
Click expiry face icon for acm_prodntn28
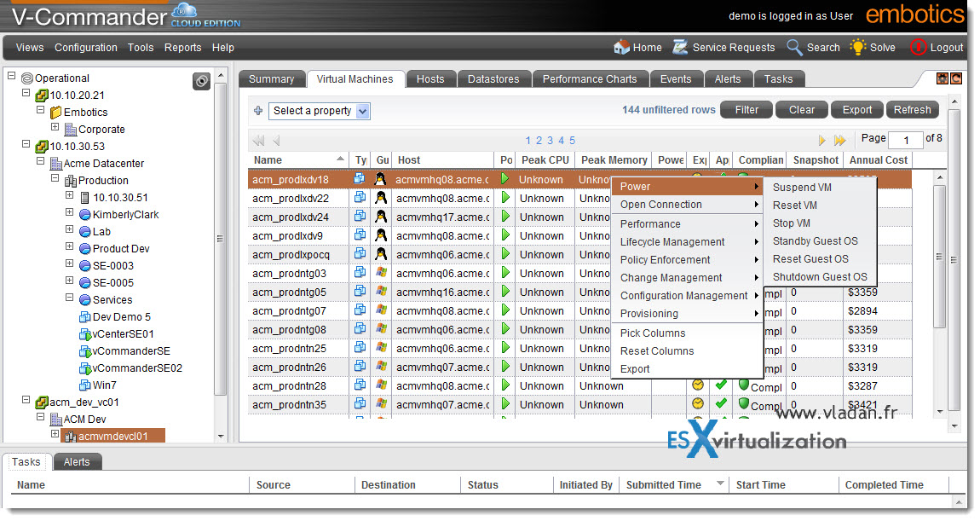click(698, 385)
